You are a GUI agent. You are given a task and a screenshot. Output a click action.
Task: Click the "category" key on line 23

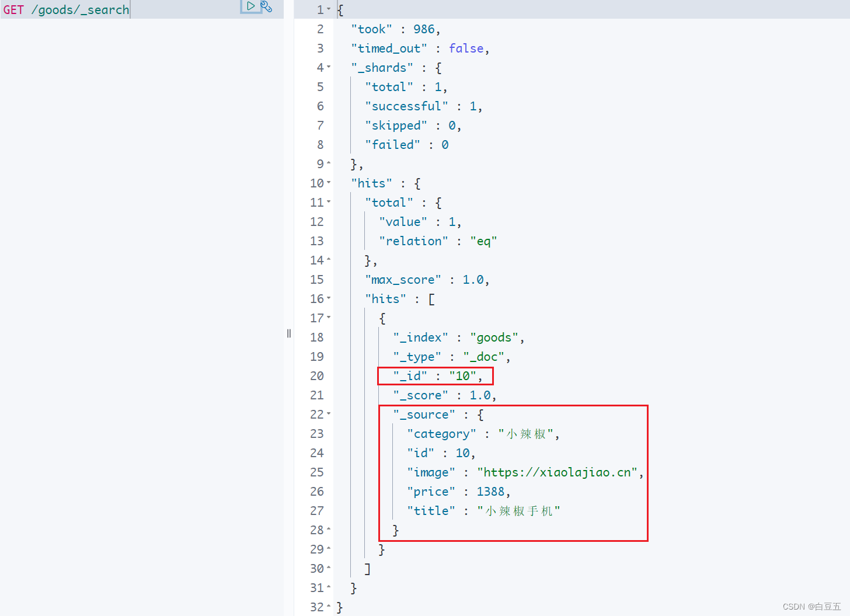point(441,434)
